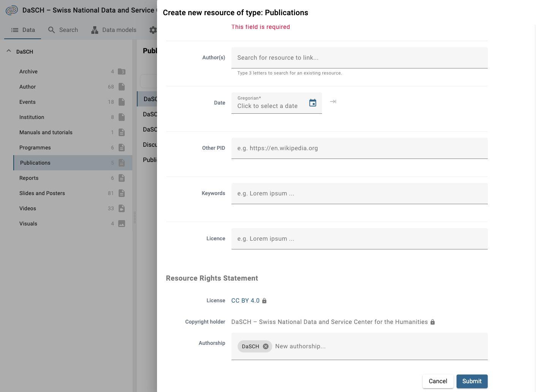
Task: Open the date picker calendar icon
Action: pyautogui.click(x=313, y=103)
